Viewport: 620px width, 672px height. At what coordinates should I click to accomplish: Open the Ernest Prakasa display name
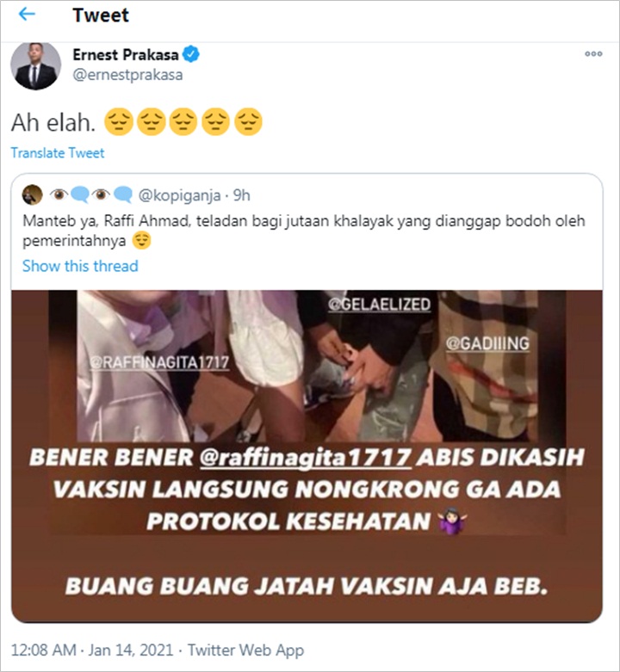126,54
